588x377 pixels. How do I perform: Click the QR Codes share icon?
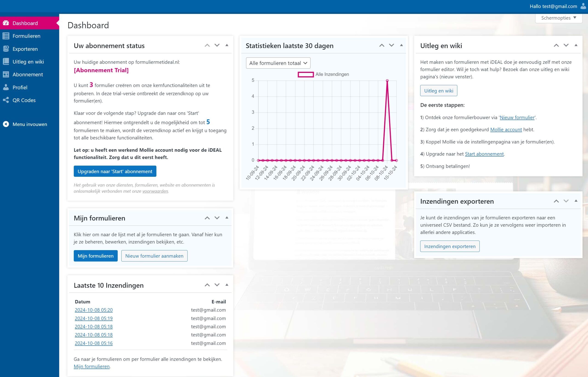[6, 100]
